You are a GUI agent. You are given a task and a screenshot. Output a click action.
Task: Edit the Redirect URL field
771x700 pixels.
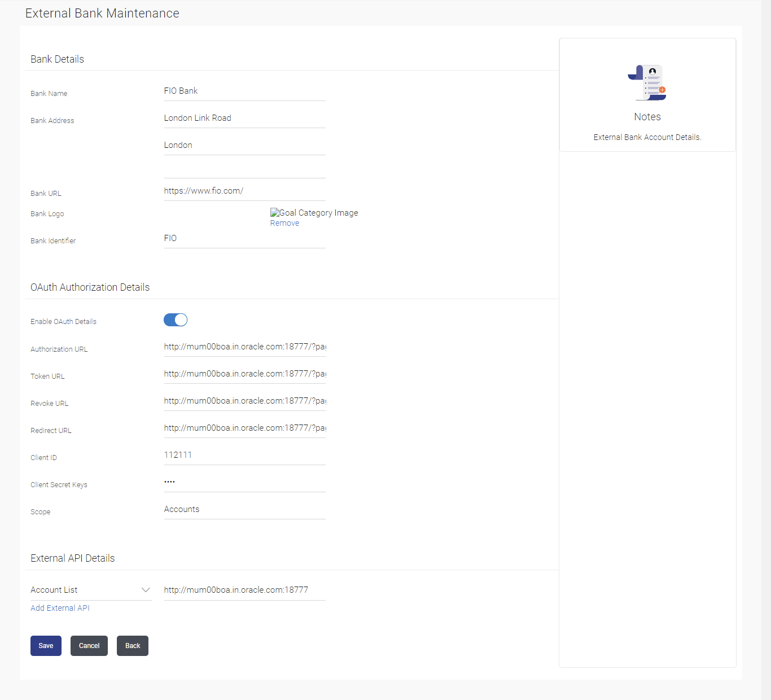tap(245, 428)
